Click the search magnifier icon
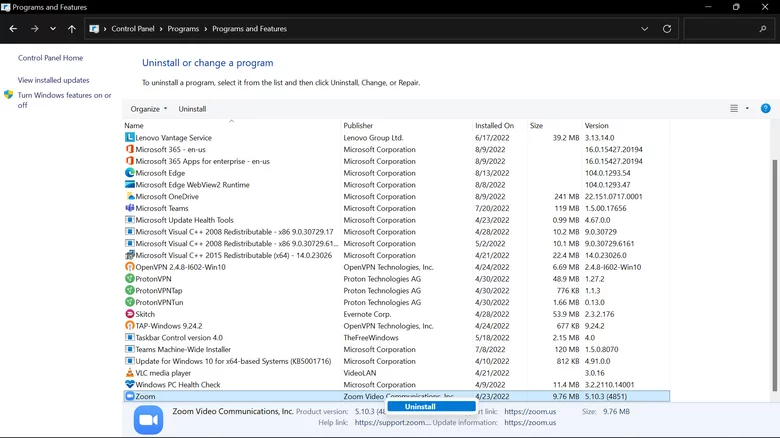 [763, 29]
